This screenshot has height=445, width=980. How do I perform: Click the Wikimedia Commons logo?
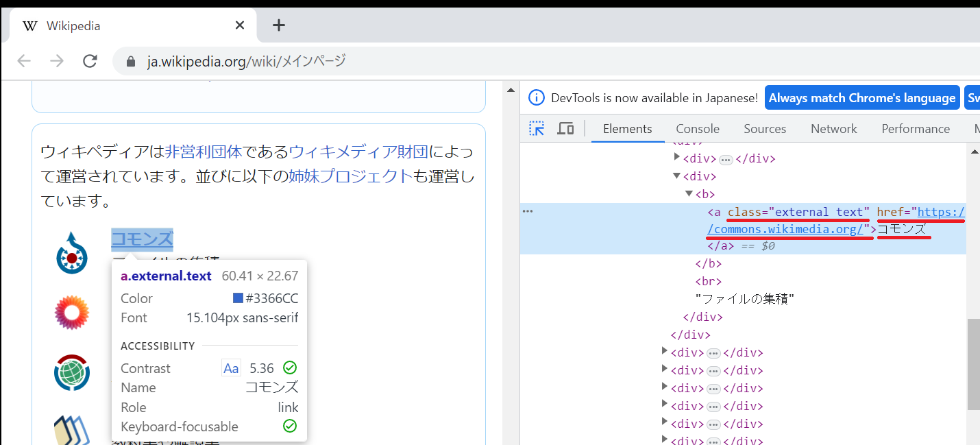[x=72, y=252]
